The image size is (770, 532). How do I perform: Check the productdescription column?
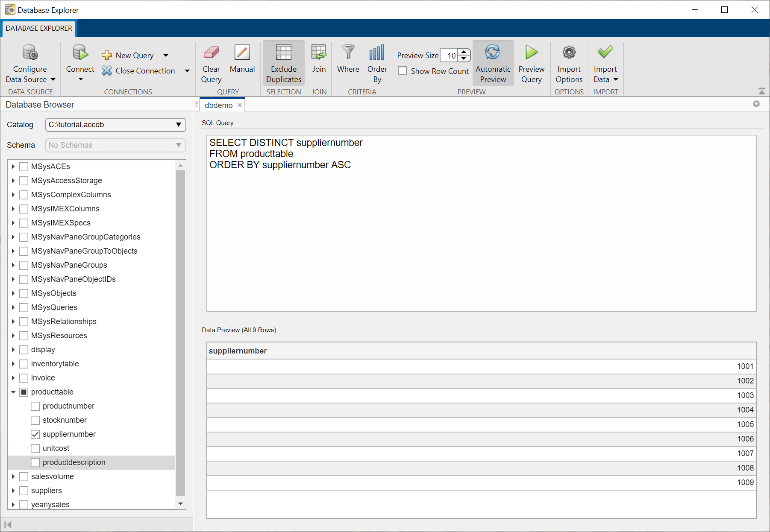(35, 462)
